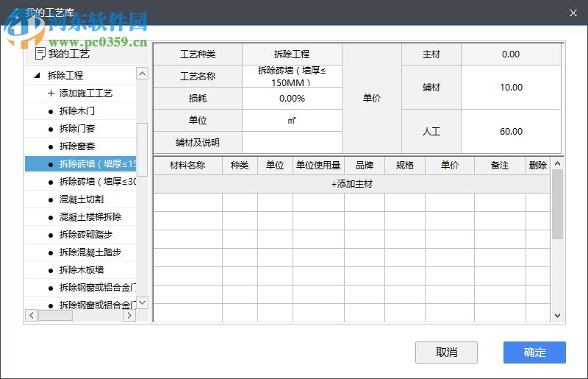Click the 我的工艺 document icon
Viewport: 588px width, 379px height.
click(x=40, y=54)
